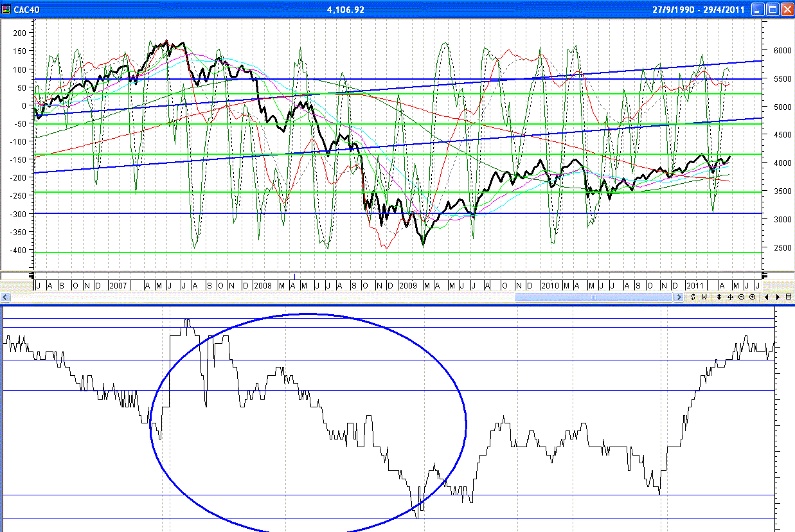Click the 2010 label on time axis
Screen dimensions: 795x532
tap(550, 285)
